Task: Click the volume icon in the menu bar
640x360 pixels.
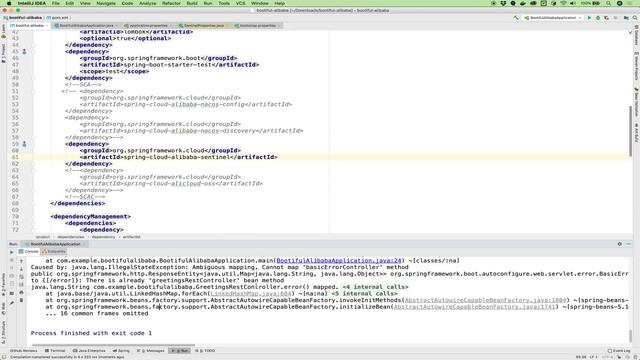Action: pos(573,3)
